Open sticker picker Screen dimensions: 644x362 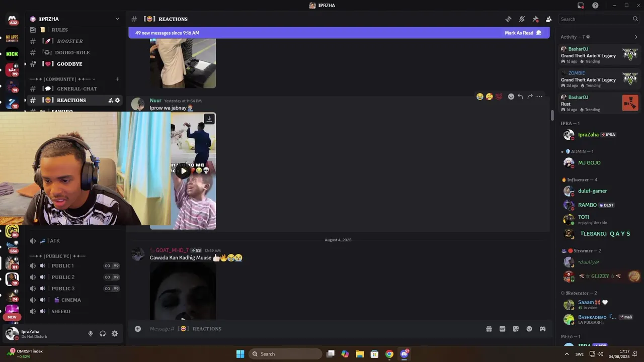coord(516,329)
